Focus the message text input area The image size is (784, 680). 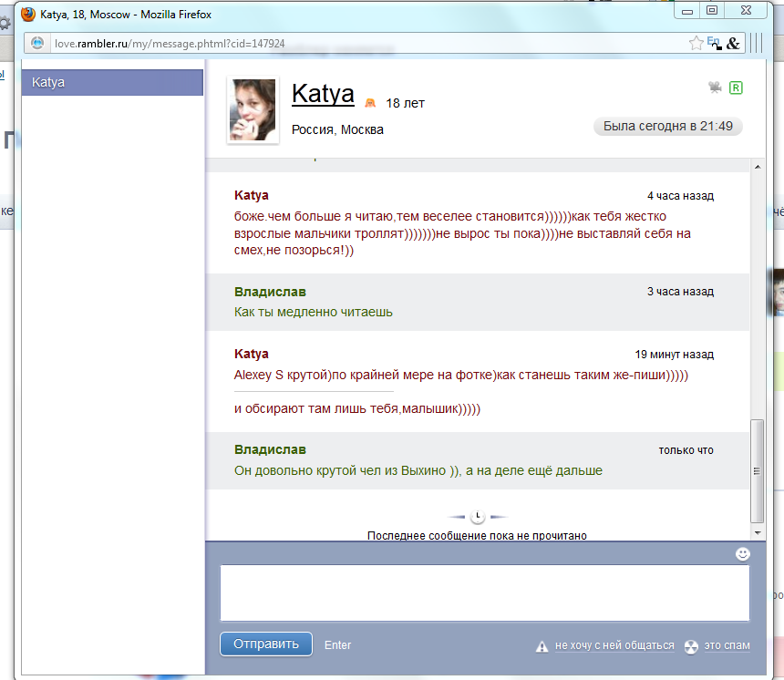click(x=484, y=593)
